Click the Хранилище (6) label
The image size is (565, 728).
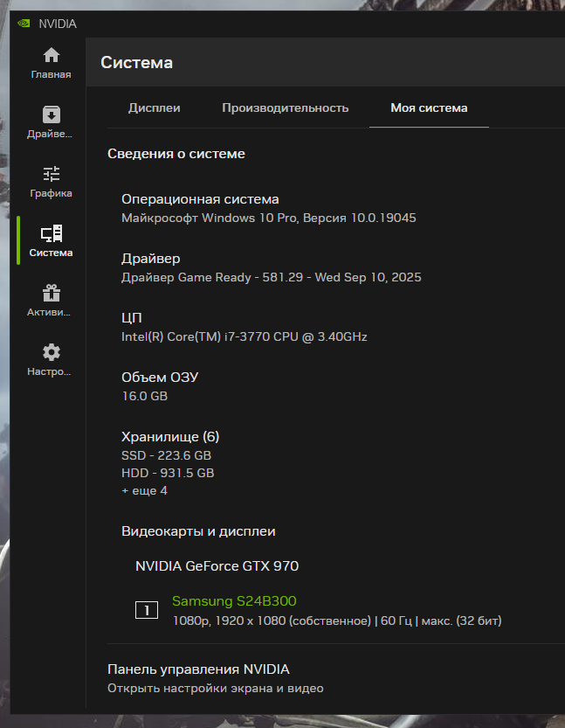click(170, 437)
